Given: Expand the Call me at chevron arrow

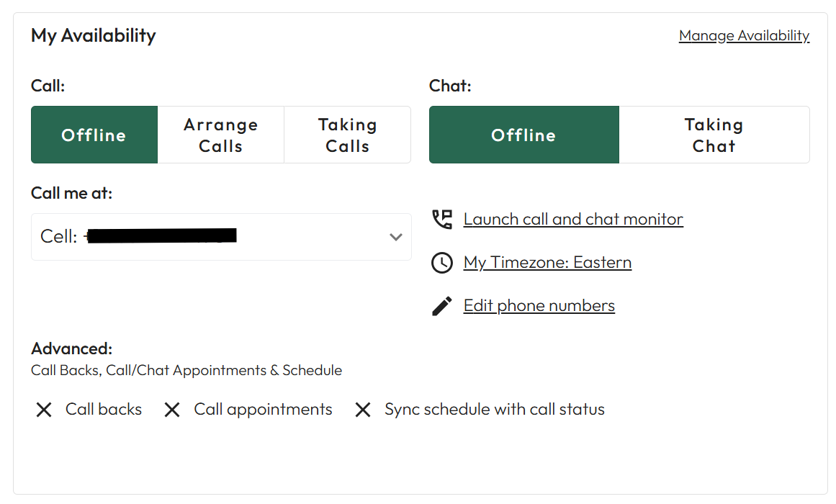Looking at the screenshot, I should tap(395, 237).
